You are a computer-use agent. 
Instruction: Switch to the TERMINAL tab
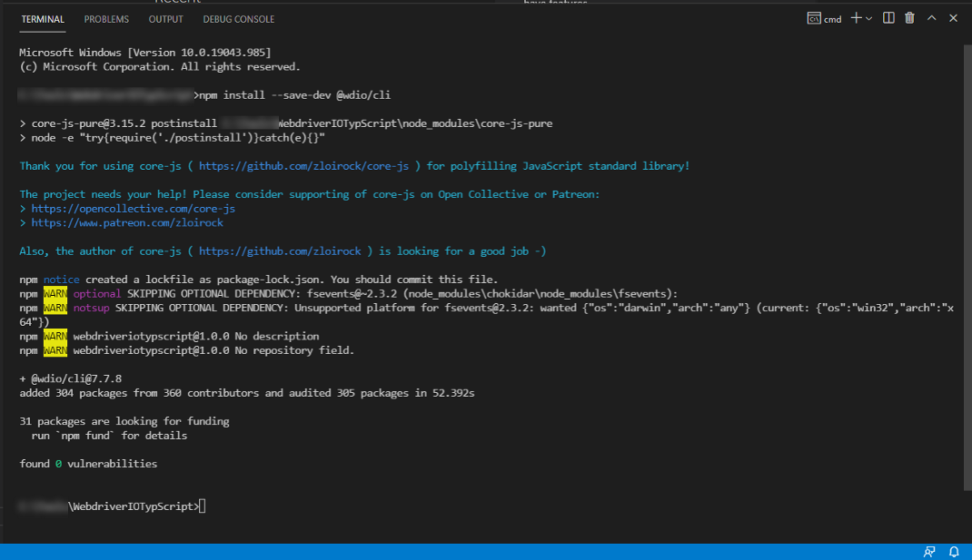pos(43,19)
